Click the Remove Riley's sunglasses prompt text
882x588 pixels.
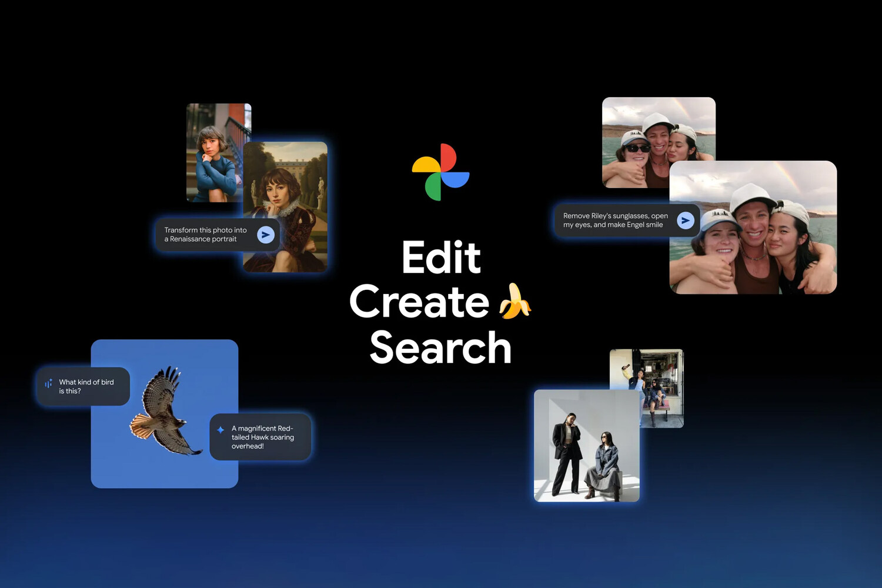[x=615, y=220]
